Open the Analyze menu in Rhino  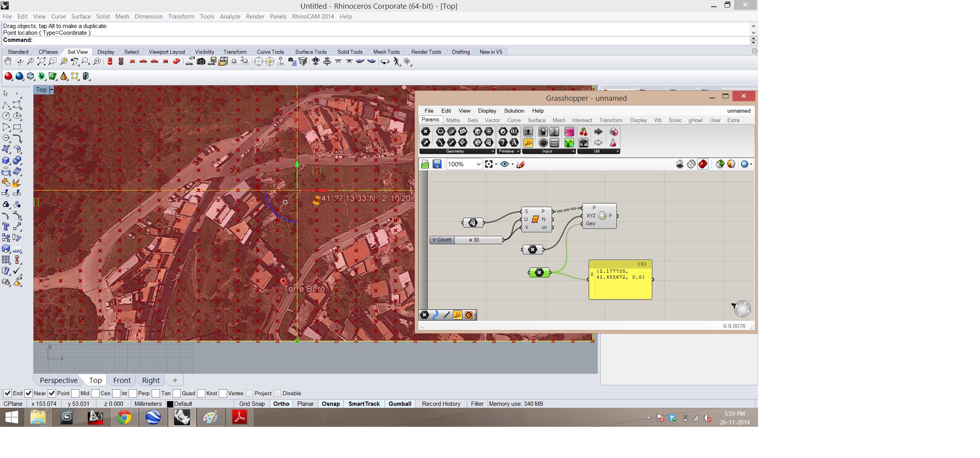tap(230, 17)
